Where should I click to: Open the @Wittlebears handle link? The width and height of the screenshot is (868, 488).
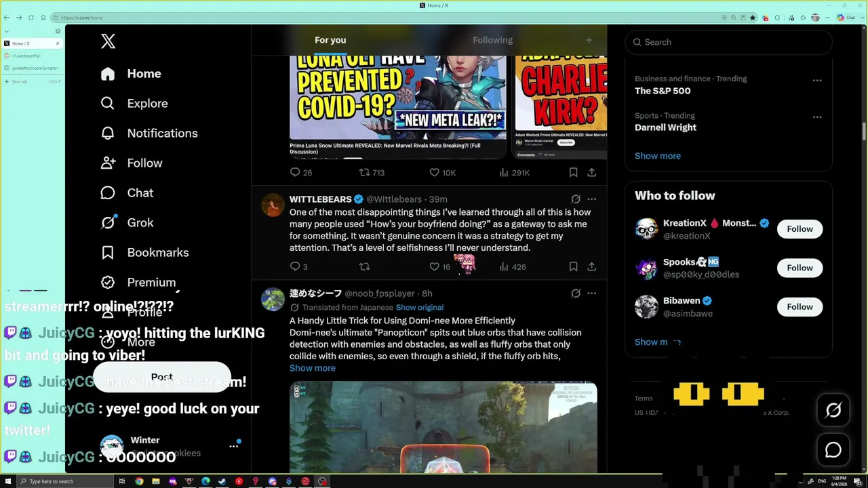[394, 199]
